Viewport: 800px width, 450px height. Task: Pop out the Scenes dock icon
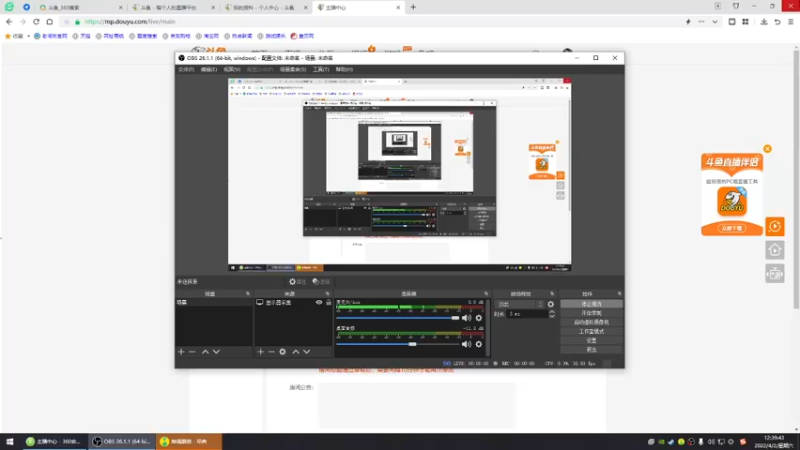(248, 294)
